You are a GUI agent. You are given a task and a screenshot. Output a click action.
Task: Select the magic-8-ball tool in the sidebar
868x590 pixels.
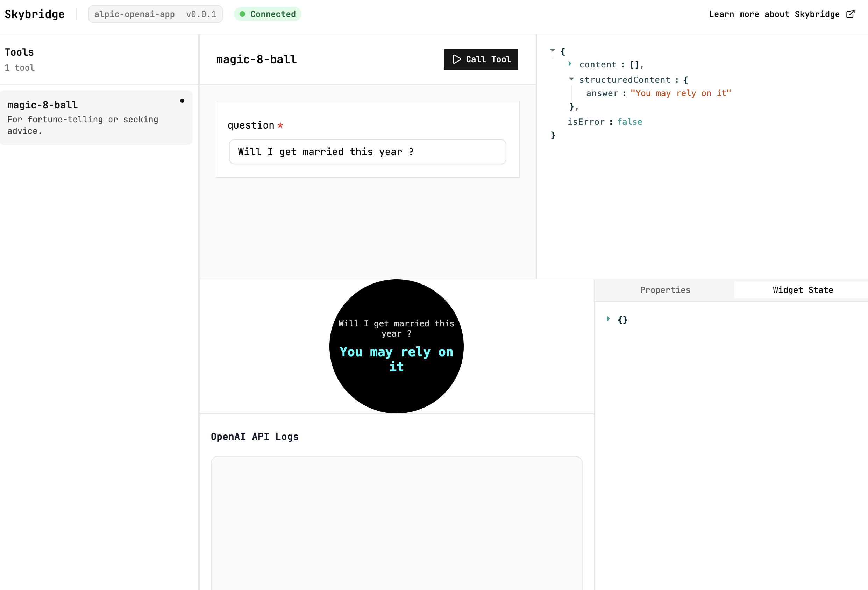[97, 117]
